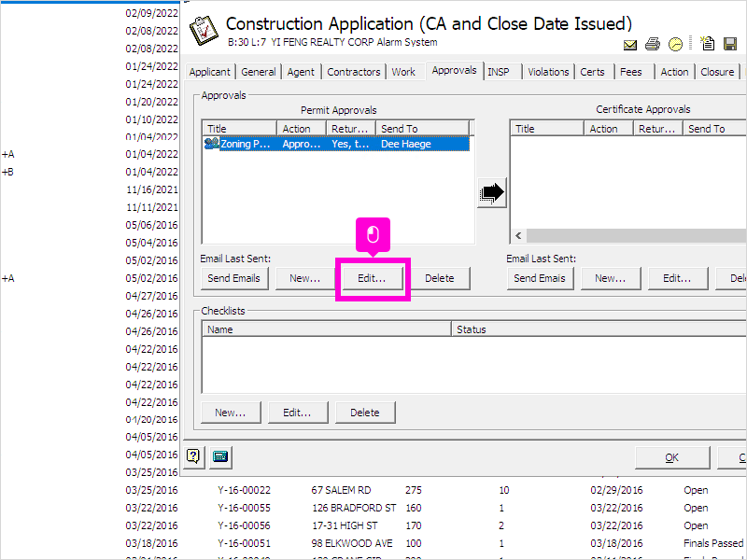
Task: Click Finals Passed status in background list
Action: coord(713,543)
